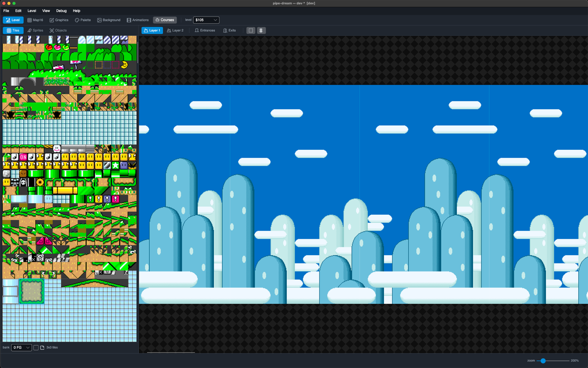
Task: Select the yellow 3-up moon tile
Action: (x=124, y=65)
